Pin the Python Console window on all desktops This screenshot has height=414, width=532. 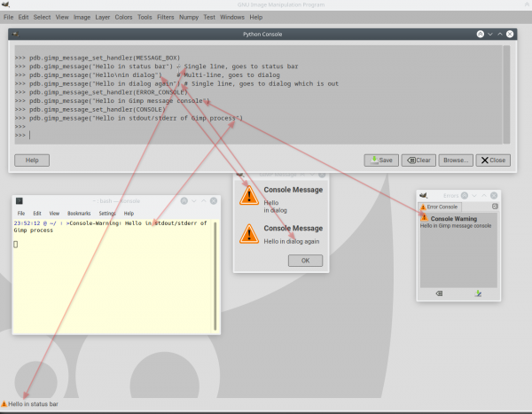[x=480, y=34]
